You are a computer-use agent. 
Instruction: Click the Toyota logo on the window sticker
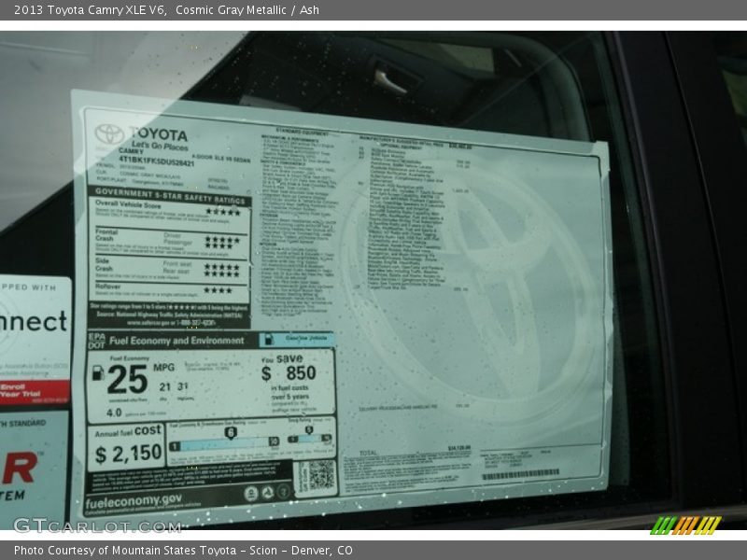coord(109,134)
